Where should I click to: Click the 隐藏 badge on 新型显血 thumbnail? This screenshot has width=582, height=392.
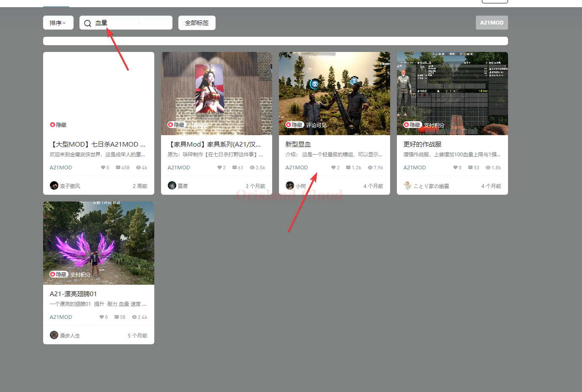(x=295, y=125)
